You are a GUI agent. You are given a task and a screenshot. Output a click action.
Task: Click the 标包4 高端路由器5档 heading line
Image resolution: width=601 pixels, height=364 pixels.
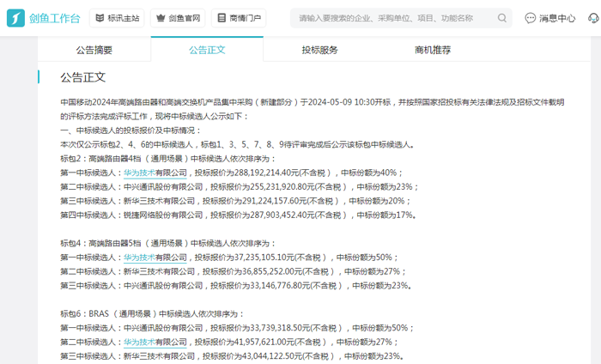pyautogui.click(x=155, y=243)
